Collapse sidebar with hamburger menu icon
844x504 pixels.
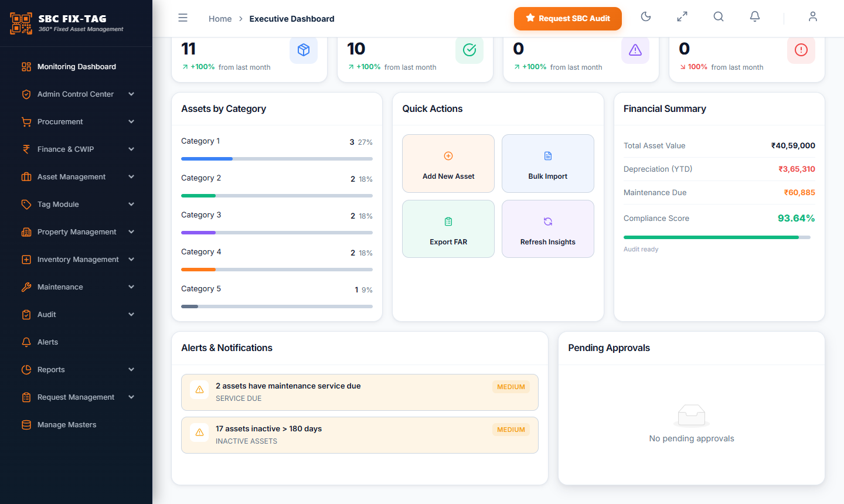183,18
